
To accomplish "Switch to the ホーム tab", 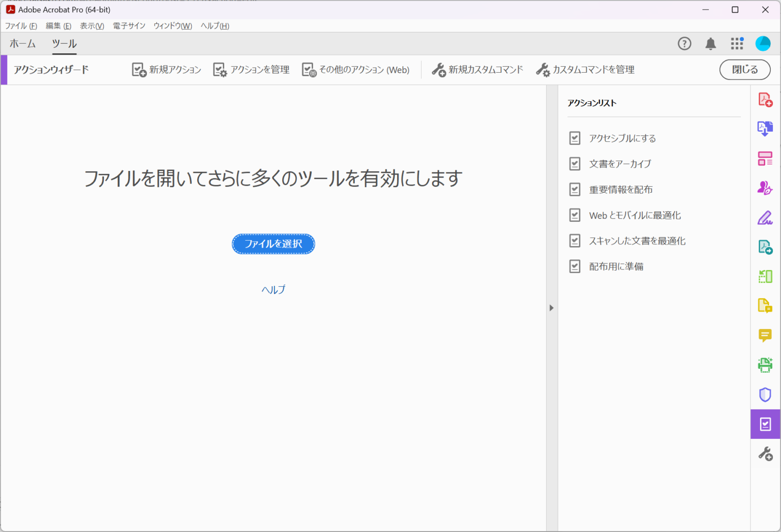I will coord(22,44).
